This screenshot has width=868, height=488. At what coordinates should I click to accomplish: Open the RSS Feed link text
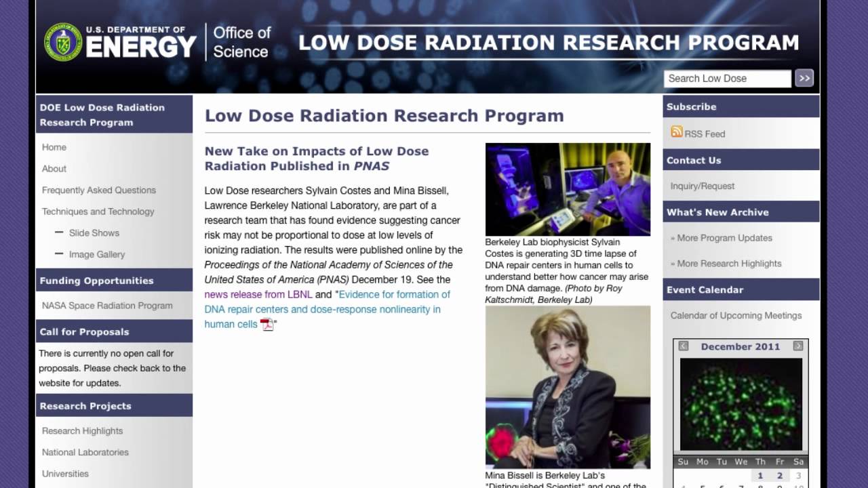coord(705,134)
